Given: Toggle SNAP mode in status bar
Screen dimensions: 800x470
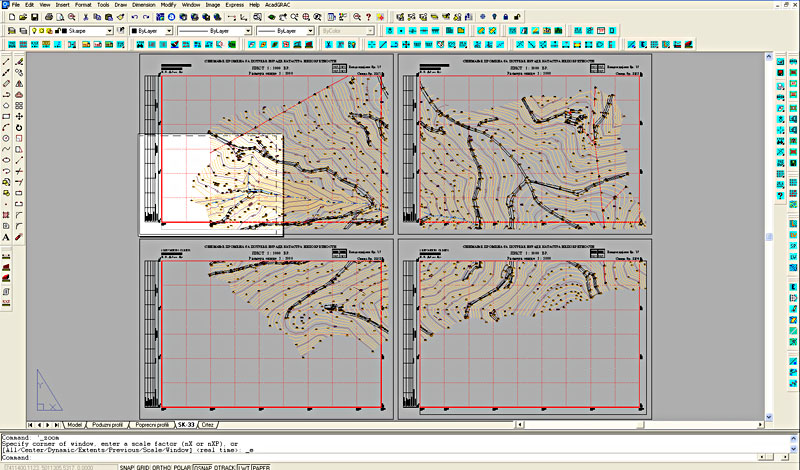Looking at the screenshot, I should click(x=128, y=466).
